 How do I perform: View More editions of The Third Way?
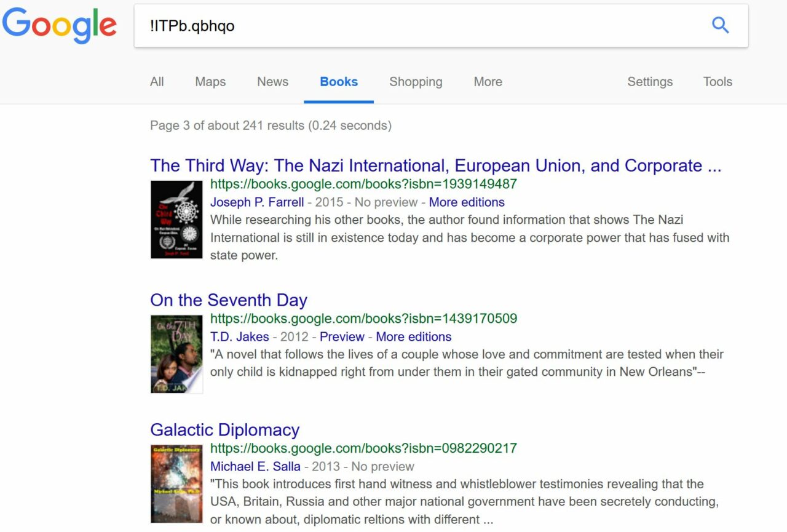467,202
